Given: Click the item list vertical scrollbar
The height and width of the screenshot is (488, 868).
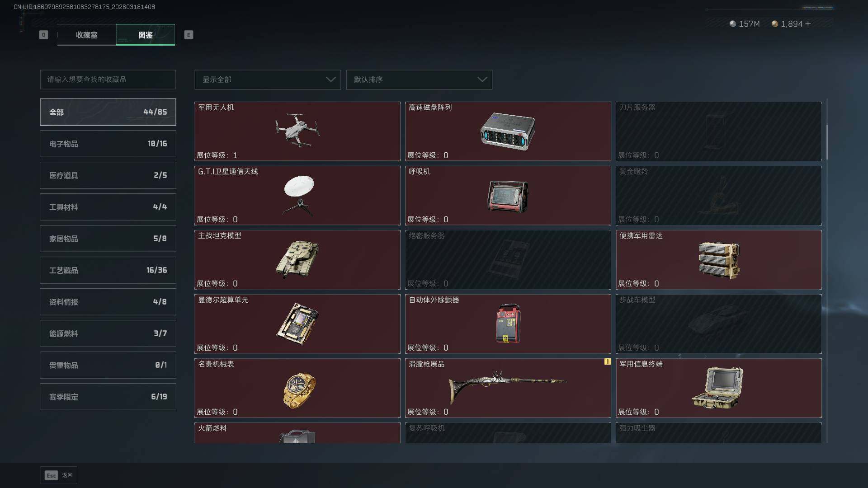Looking at the screenshot, I should coord(827,142).
